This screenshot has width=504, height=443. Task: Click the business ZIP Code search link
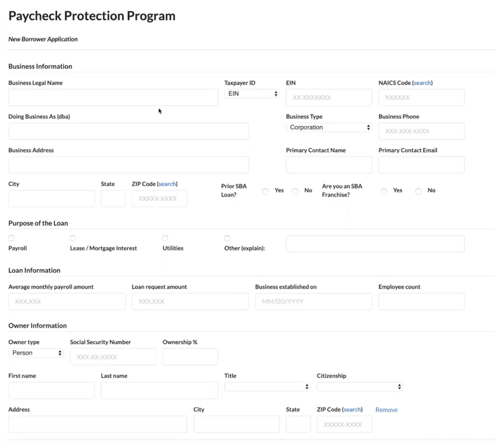click(167, 184)
